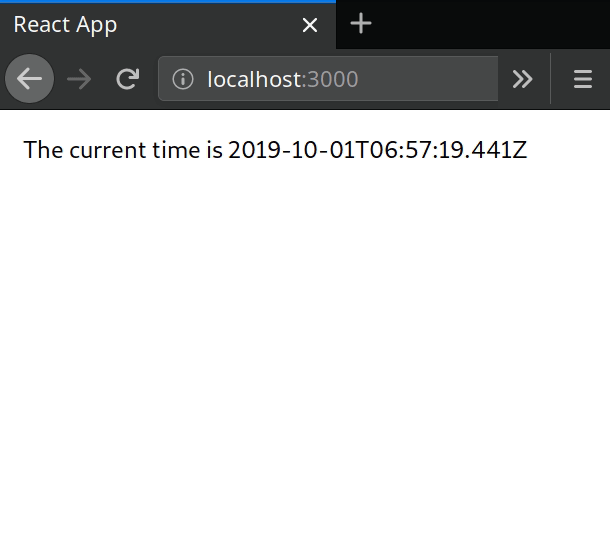Open the hamburger application menu
Image resolution: width=610 pixels, height=558 pixels.
[x=583, y=79]
